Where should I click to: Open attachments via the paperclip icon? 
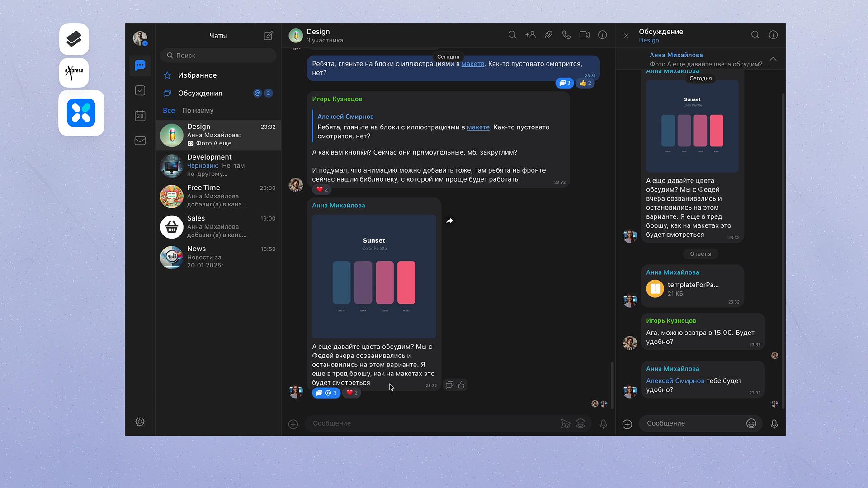(548, 35)
